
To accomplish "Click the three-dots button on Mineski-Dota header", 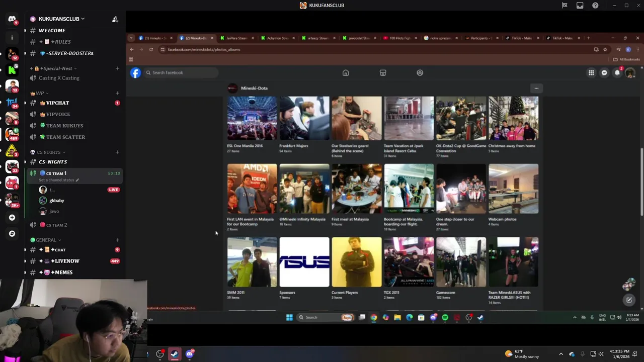I will point(536,88).
